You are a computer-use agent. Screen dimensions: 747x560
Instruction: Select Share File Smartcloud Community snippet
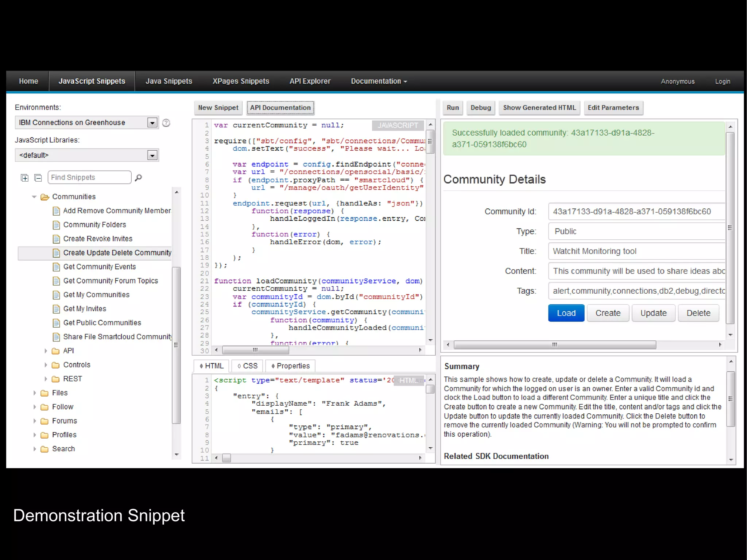click(117, 337)
